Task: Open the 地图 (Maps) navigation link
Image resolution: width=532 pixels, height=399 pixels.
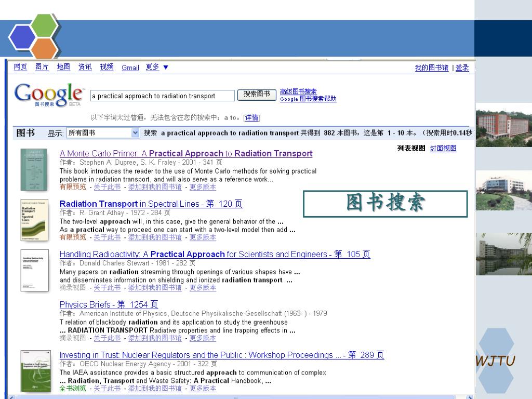Action: (x=63, y=67)
